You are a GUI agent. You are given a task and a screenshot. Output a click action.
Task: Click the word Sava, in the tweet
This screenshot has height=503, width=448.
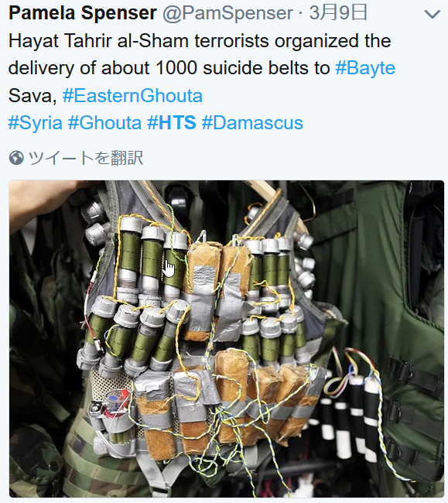pos(32,96)
